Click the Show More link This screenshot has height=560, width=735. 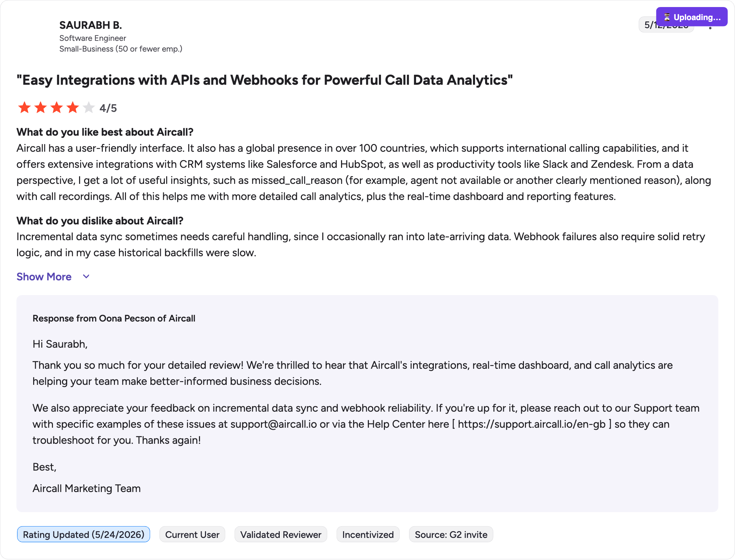[x=44, y=277]
